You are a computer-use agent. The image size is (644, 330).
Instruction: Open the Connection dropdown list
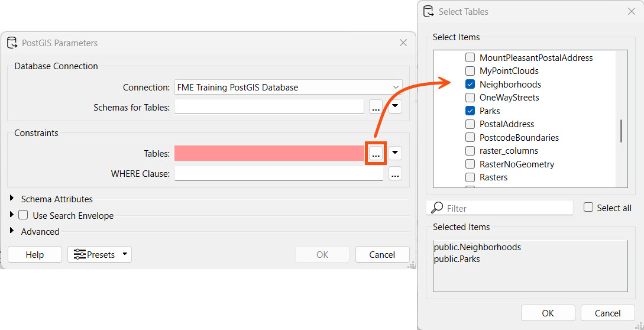(x=396, y=88)
